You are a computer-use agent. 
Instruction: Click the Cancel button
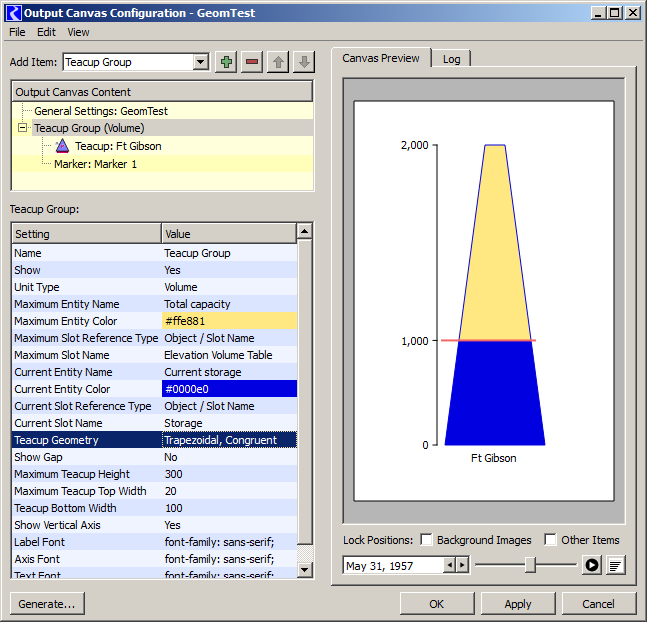[x=599, y=604]
